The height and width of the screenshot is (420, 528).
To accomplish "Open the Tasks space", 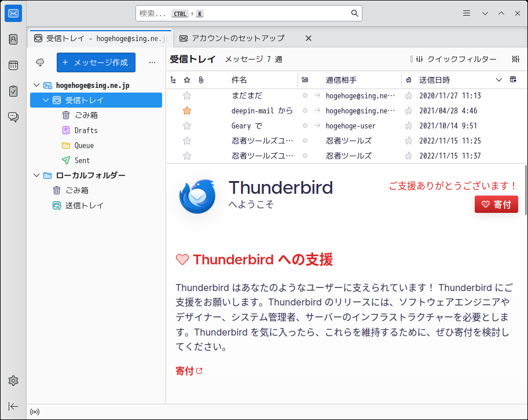I will [13, 91].
